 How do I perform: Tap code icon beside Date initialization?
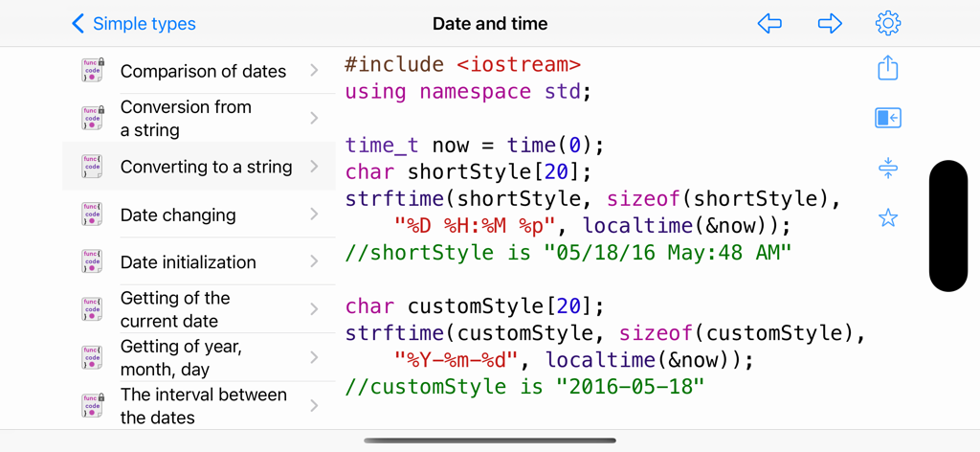93,261
